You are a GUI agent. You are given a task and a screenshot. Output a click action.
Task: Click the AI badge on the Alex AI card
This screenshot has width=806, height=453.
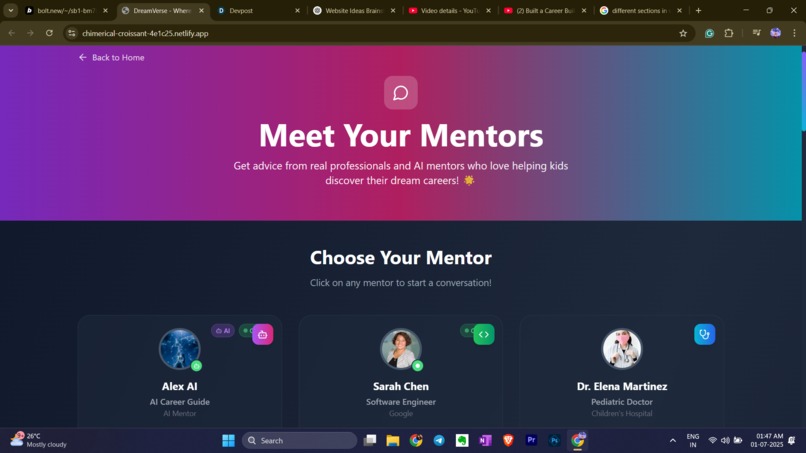(x=223, y=331)
